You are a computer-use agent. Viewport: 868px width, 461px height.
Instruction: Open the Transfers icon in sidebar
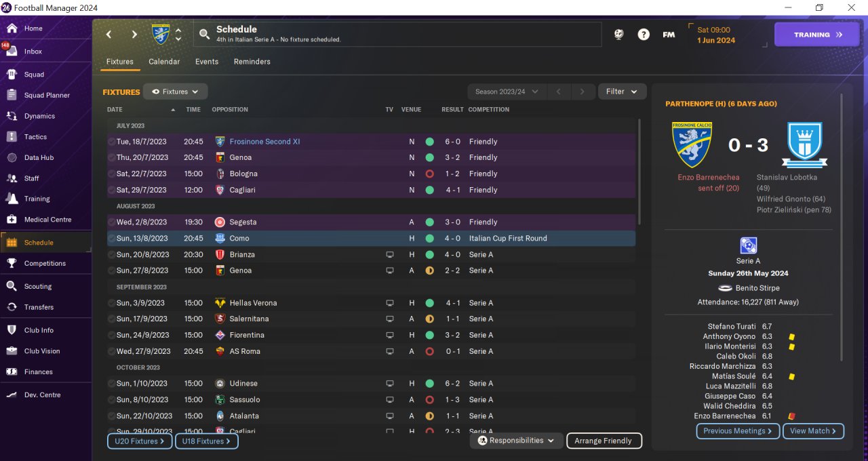click(x=12, y=307)
